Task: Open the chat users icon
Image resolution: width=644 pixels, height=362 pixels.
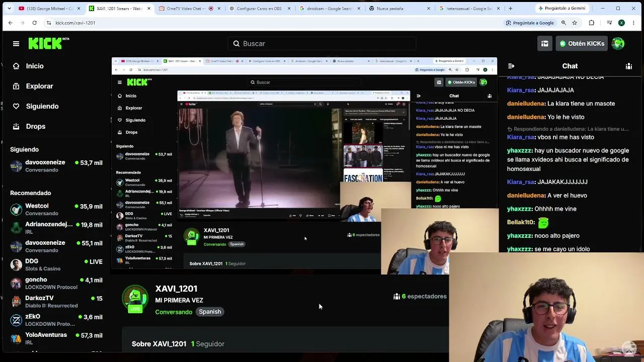Action: tap(628, 66)
